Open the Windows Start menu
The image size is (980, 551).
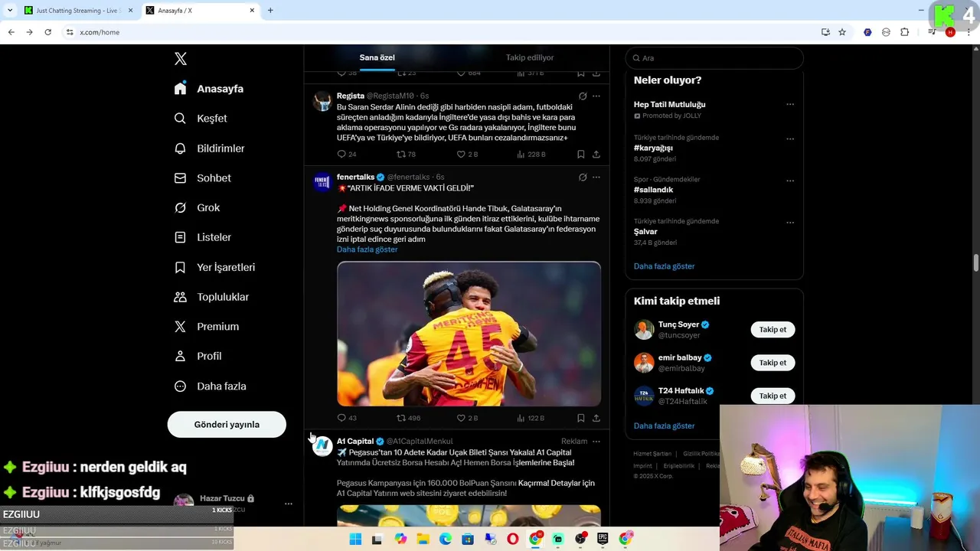[355, 540]
